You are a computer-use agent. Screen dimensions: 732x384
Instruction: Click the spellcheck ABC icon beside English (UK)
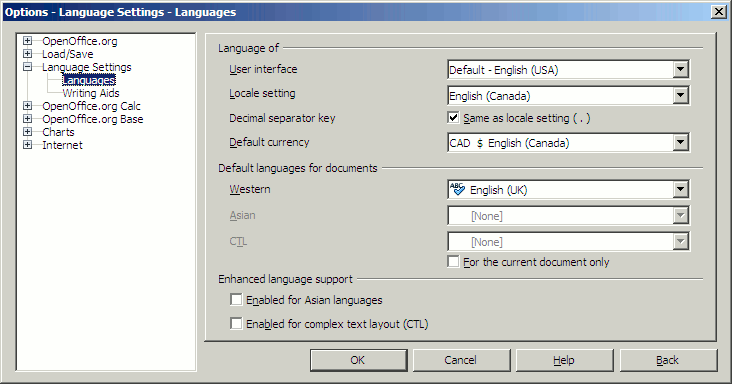pyautogui.click(x=457, y=189)
